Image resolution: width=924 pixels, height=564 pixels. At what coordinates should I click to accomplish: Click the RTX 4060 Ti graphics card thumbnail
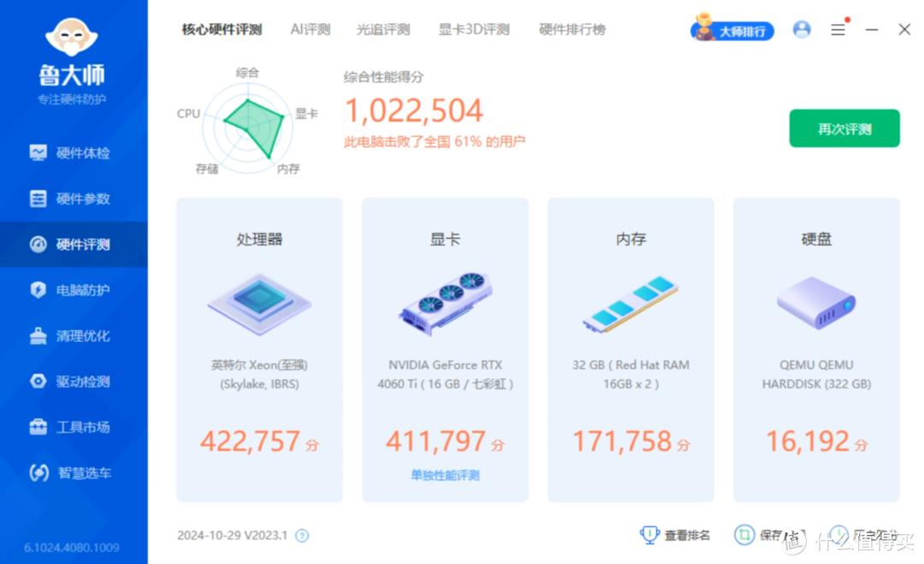click(444, 301)
